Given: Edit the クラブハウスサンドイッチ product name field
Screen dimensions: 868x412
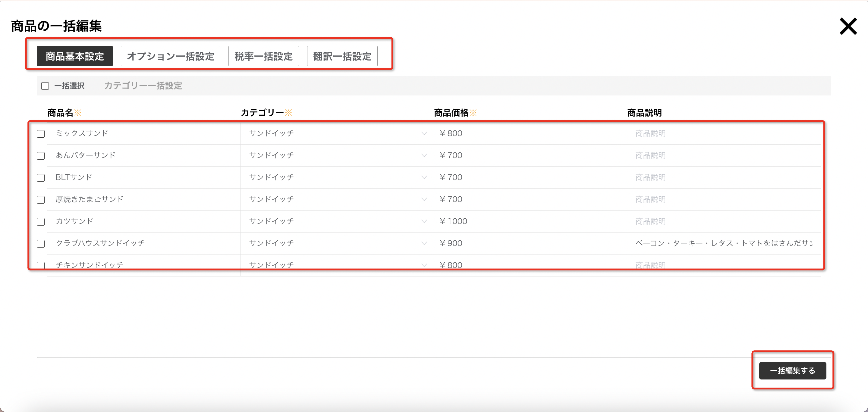Looking at the screenshot, I should (144, 243).
